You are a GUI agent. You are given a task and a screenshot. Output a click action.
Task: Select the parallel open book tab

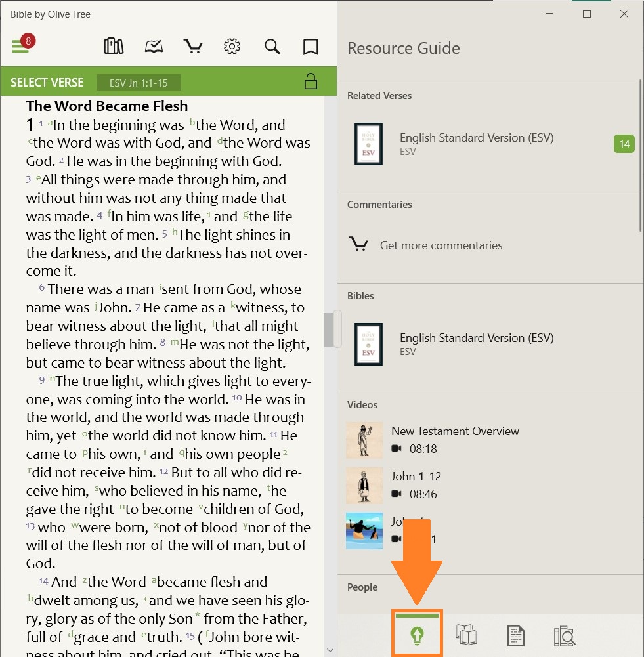tap(466, 635)
